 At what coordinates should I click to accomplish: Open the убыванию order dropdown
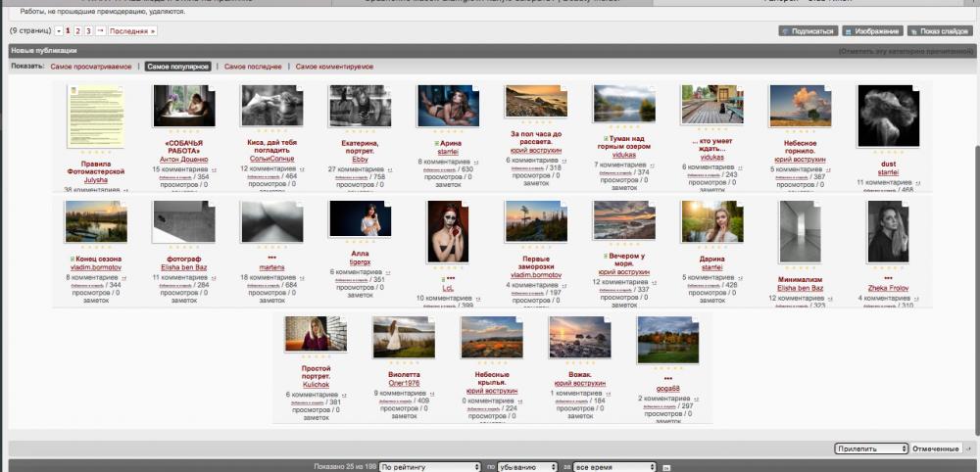point(527,467)
